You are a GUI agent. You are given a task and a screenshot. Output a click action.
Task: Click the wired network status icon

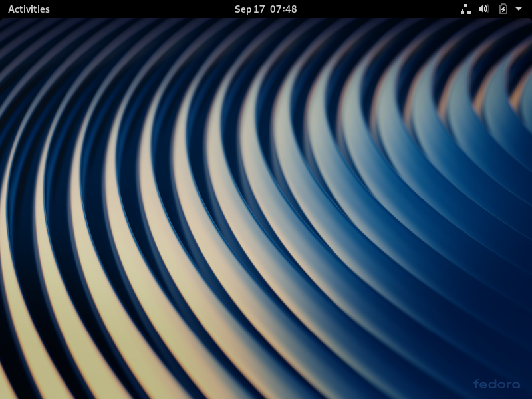coord(465,9)
